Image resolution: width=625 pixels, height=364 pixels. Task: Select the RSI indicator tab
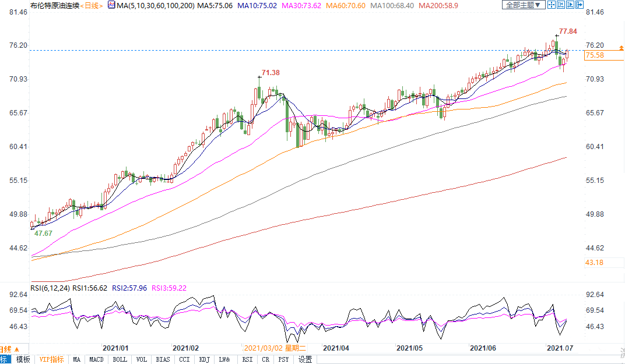pos(247,360)
